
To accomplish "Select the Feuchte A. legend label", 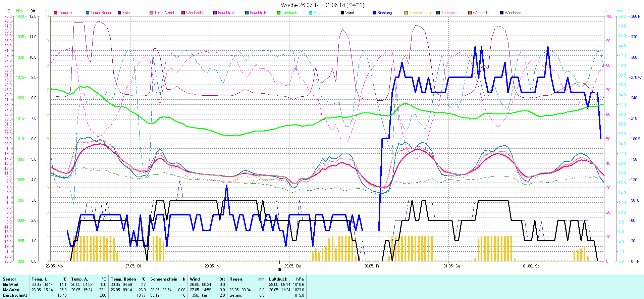I will coord(226,13).
